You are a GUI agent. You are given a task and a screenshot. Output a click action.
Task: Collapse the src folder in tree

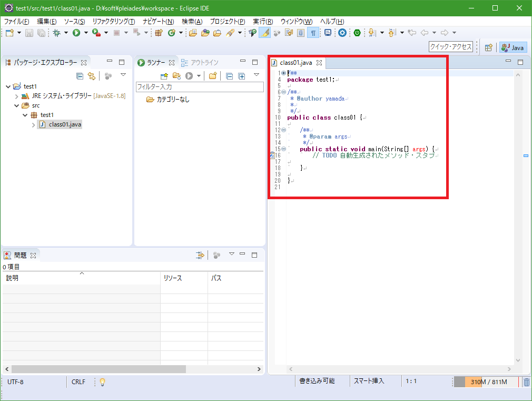click(17, 105)
